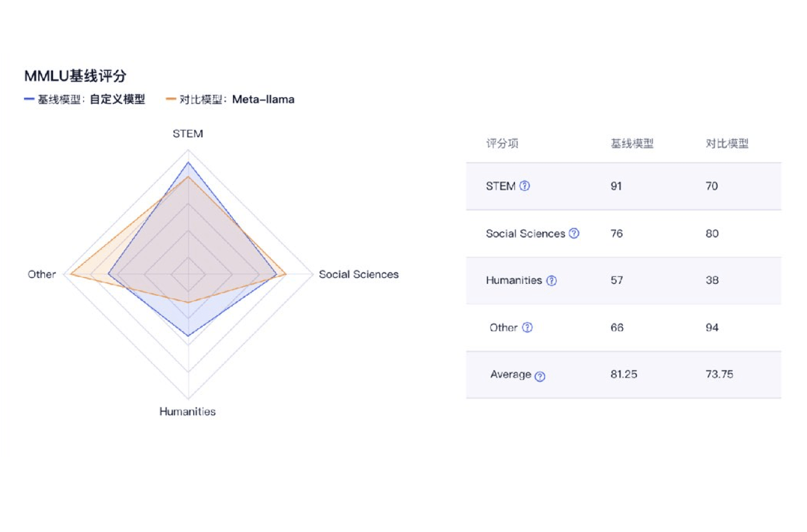Click the help icon beside the Other row
The image size is (807, 532).
tap(527, 328)
